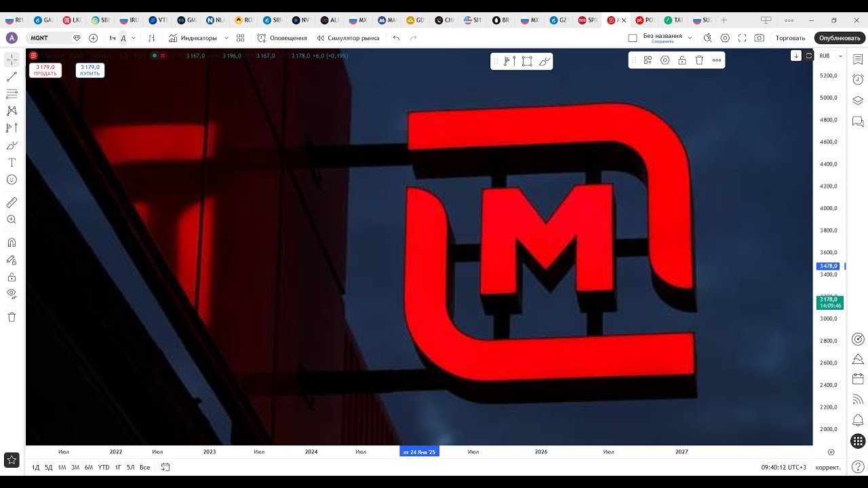
Task: Open the Fibonacci retracement tools
Action: pos(12,94)
